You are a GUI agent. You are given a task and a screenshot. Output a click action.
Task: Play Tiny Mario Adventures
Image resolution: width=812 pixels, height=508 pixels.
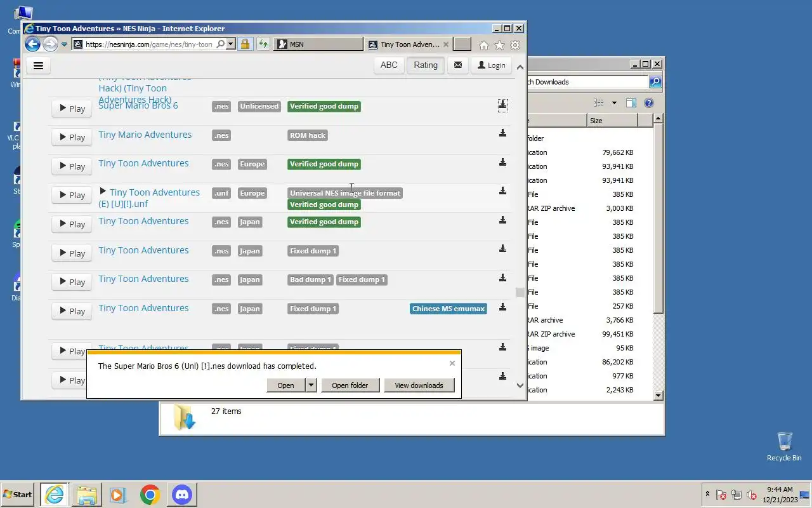point(72,137)
